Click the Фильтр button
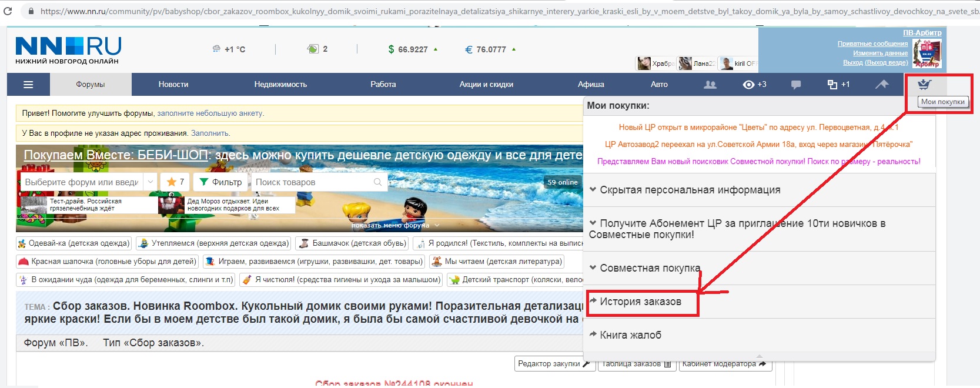This screenshot has width=980, height=388. (x=220, y=182)
